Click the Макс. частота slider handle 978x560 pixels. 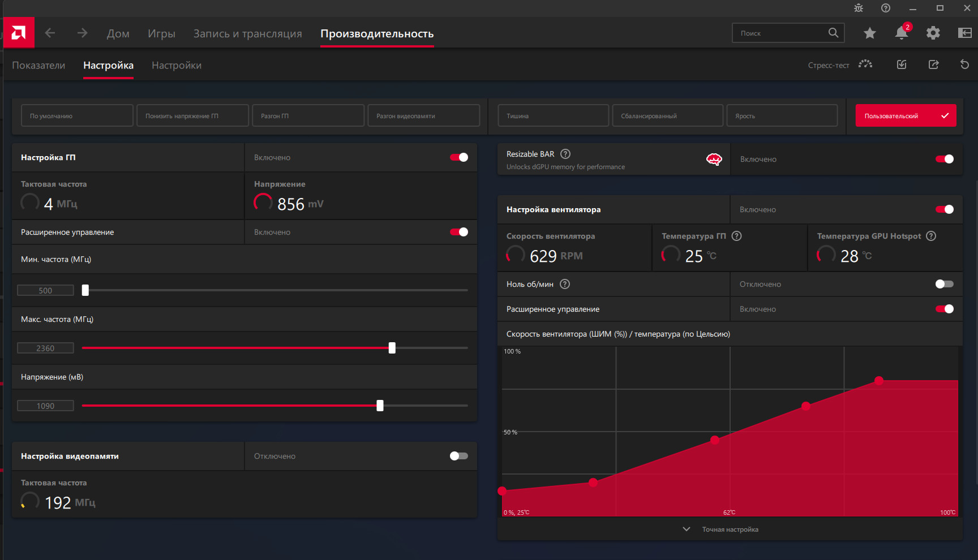click(392, 348)
